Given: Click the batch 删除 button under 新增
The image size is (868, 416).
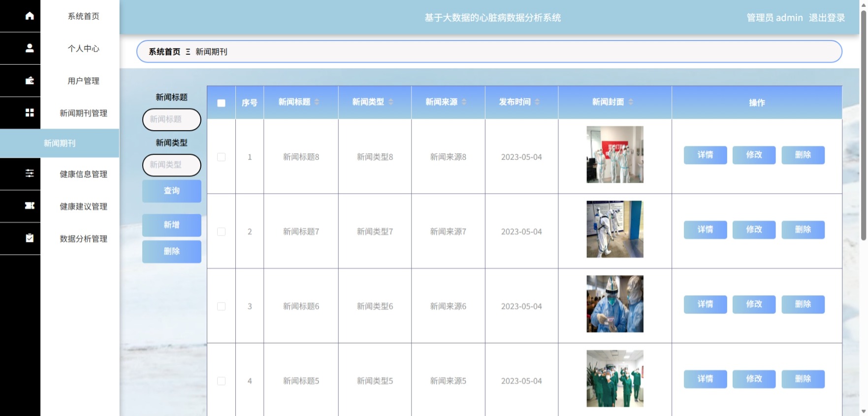Looking at the screenshot, I should click(172, 251).
